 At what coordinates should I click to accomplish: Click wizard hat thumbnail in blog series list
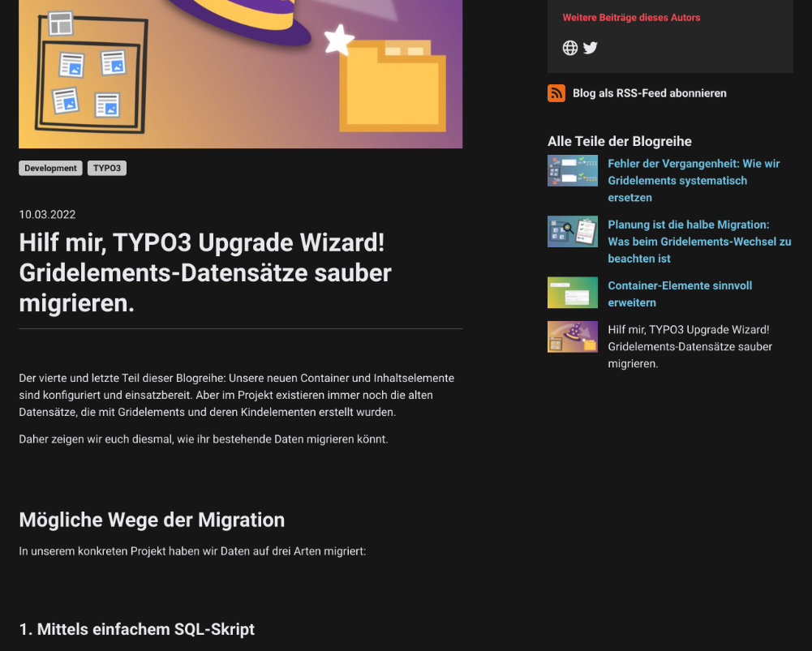[572, 336]
